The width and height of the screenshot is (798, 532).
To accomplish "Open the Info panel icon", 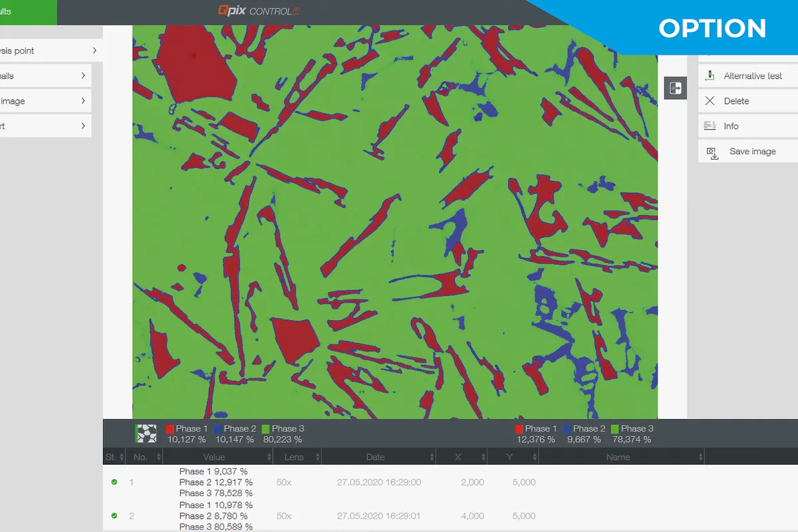I will tap(710, 126).
